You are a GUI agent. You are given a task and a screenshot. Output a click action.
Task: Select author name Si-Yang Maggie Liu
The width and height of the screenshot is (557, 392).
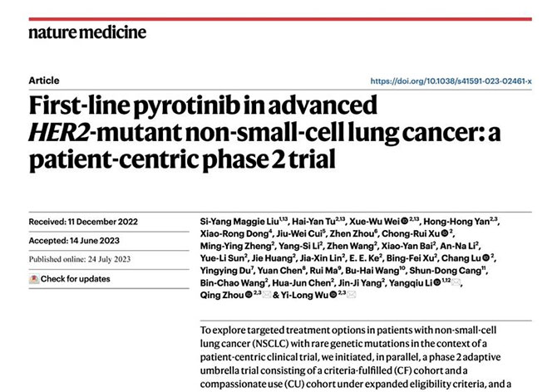point(239,222)
